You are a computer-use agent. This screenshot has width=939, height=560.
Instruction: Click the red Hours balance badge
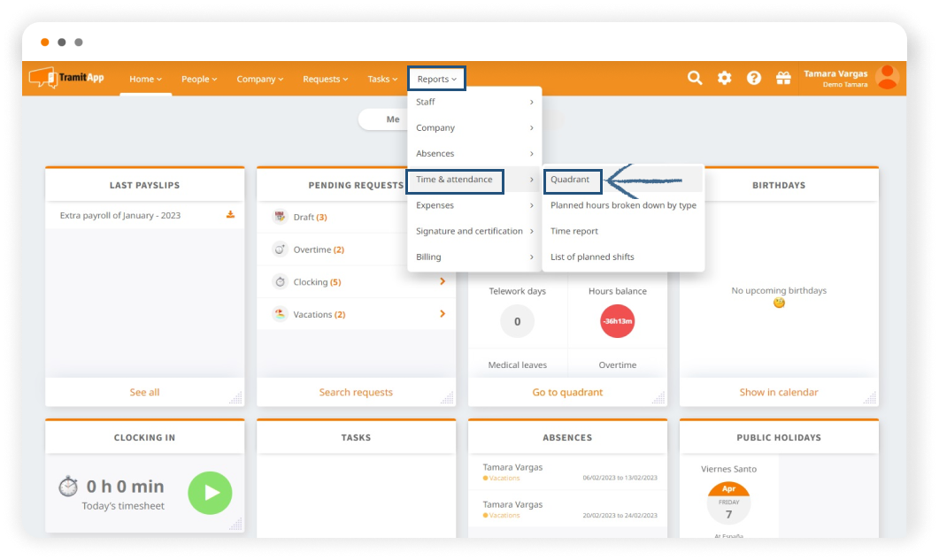617,321
